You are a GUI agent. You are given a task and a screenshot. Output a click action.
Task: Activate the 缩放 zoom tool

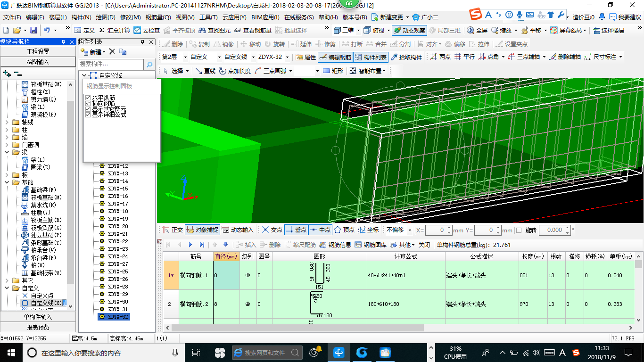point(501,30)
